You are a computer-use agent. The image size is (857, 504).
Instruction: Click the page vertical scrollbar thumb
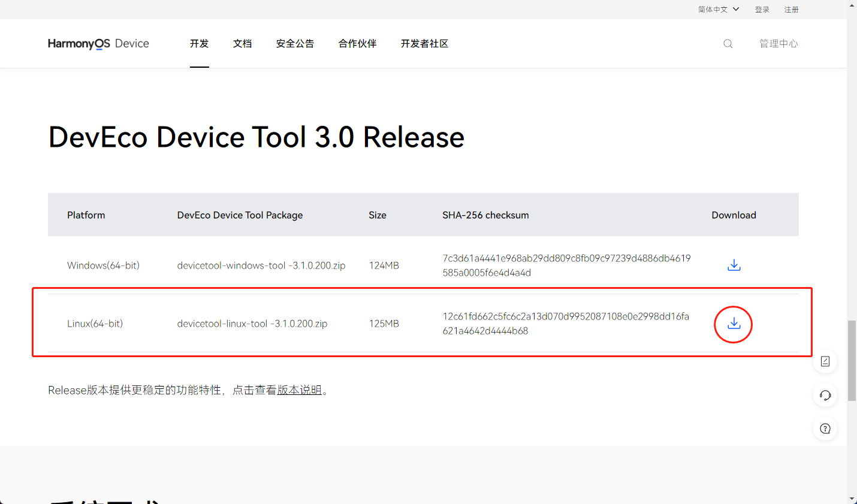tap(852, 361)
